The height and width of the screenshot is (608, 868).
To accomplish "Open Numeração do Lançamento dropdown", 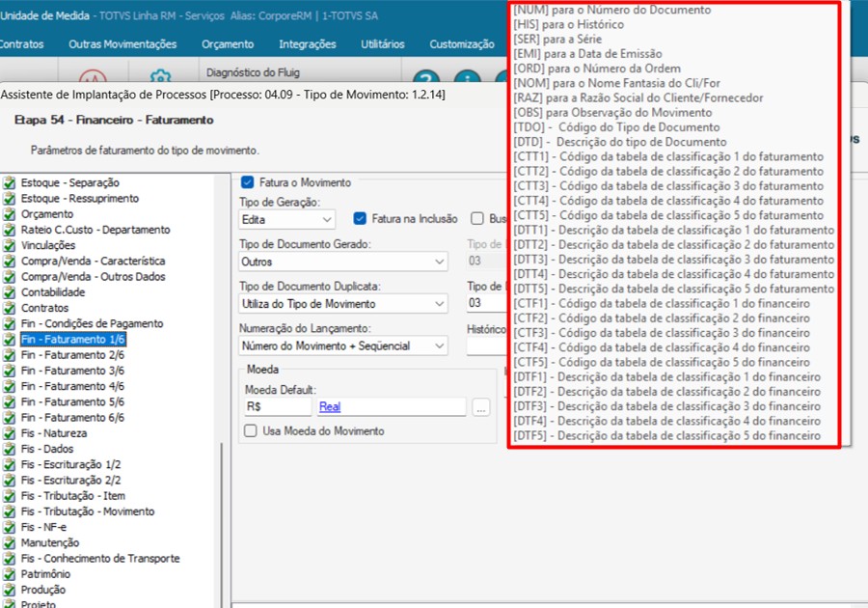I will tap(343, 346).
